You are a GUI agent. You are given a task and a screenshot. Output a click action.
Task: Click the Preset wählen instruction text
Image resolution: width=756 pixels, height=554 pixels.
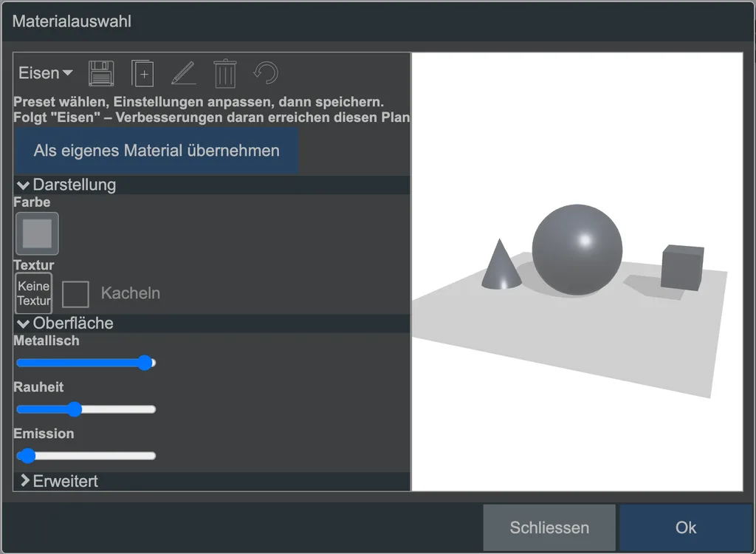pos(199,102)
